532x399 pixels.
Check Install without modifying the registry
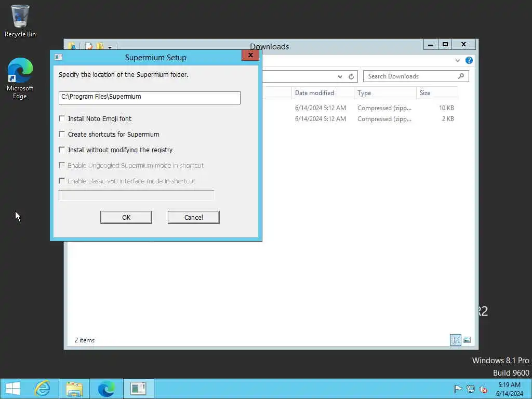[62, 150]
